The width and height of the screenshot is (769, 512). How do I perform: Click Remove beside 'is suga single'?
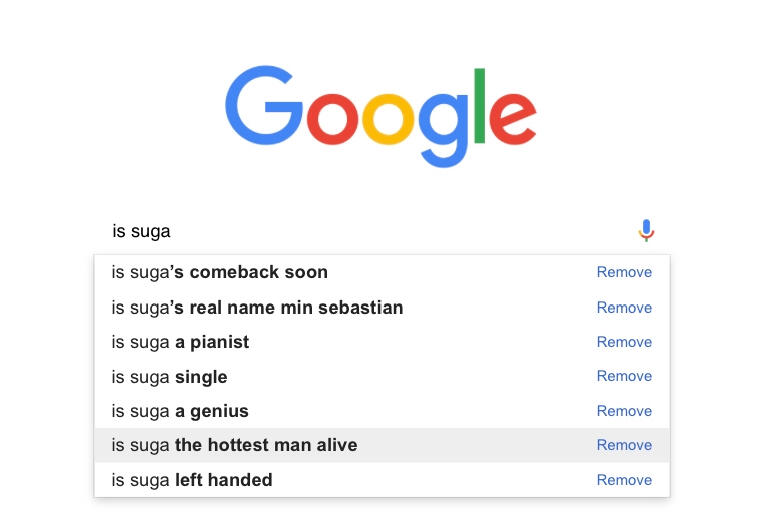[624, 377]
